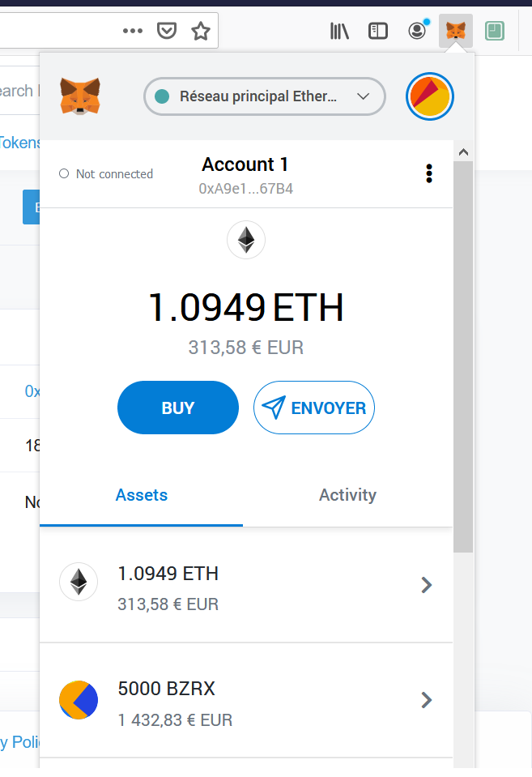Open the account avatar menu
The height and width of the screenshot is (777, 532).
[429, 96]
